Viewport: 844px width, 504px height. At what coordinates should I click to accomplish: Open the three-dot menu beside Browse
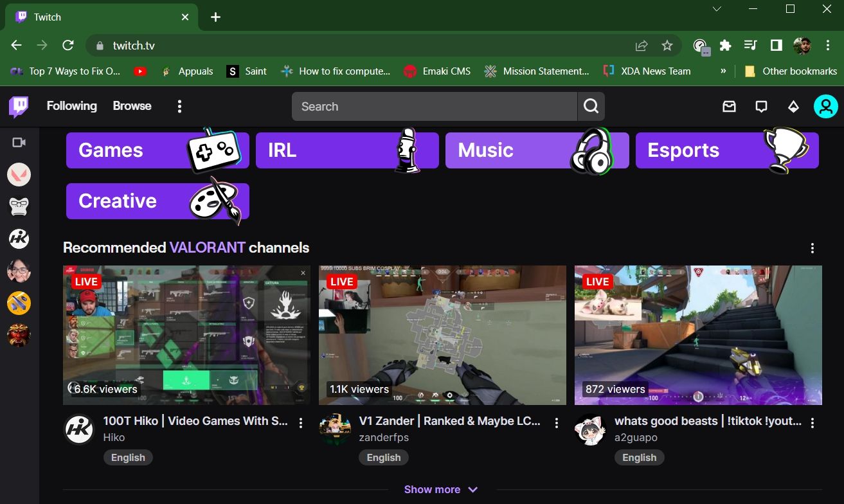tap(180, 107)
